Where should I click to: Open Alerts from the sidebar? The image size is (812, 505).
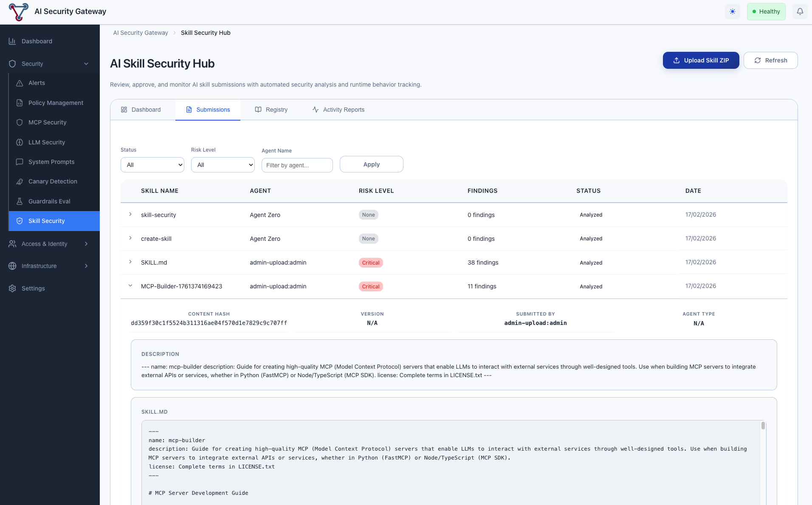37,83
